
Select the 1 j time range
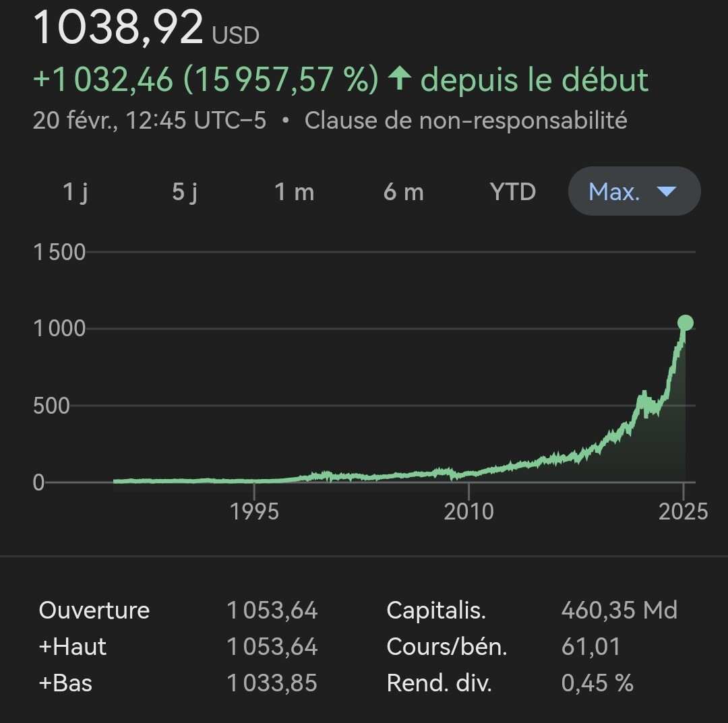[75, 191]
